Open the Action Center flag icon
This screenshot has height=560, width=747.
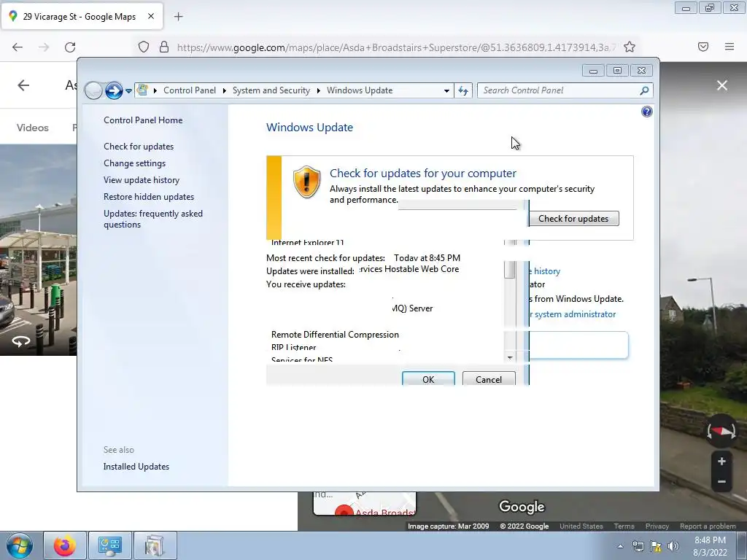(x=656, y=546)
